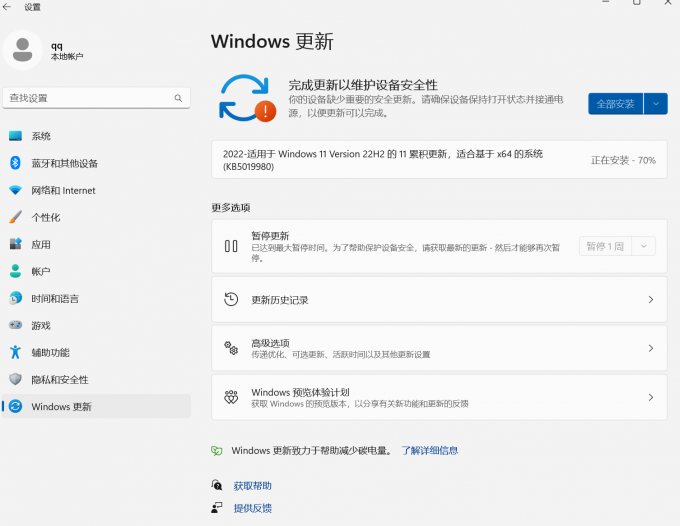680x526 pixels.
Task: Click the history clock icon for 更新历史记录
Action: tap(231, 300)
